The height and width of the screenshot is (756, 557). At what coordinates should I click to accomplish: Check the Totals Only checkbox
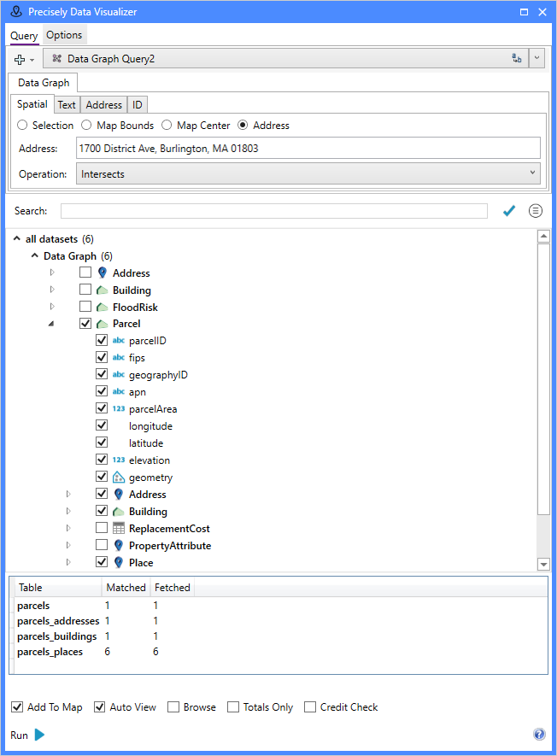click(x=233, y=706)
